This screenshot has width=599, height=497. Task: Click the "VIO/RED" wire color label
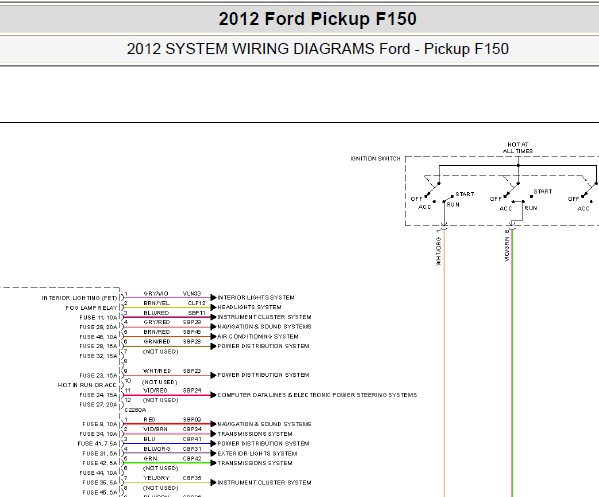(x=155, y=390)
